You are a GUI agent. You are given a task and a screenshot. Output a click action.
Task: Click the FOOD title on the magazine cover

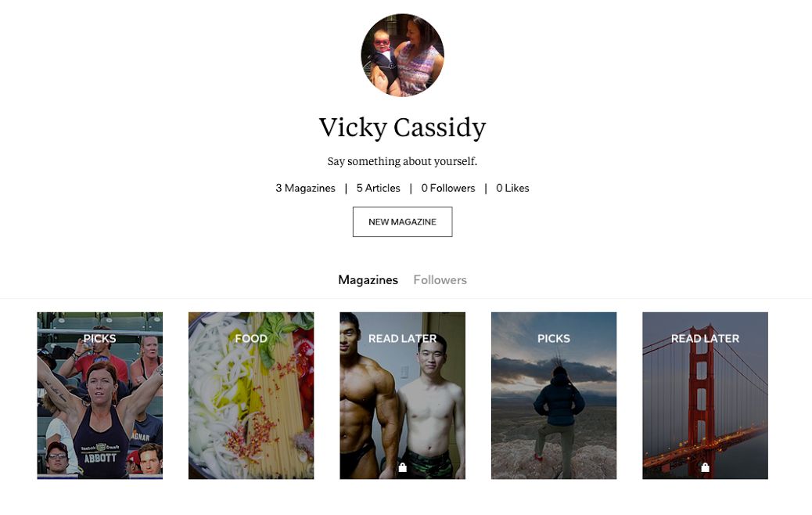point(251,338)
